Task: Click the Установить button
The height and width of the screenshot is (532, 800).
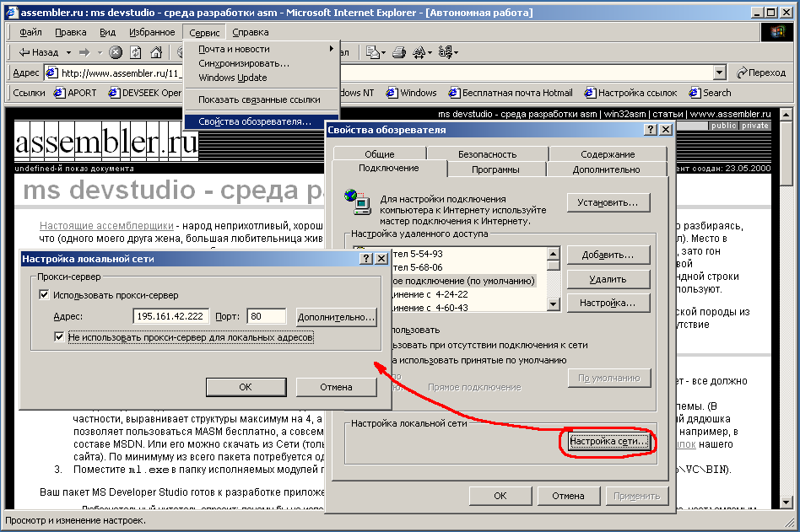Action: point(608,202)
